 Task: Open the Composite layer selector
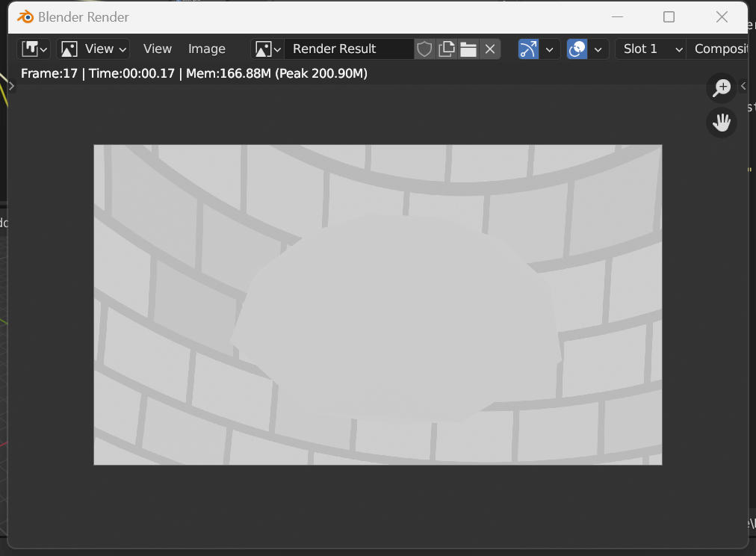click(x=719, y=49)
